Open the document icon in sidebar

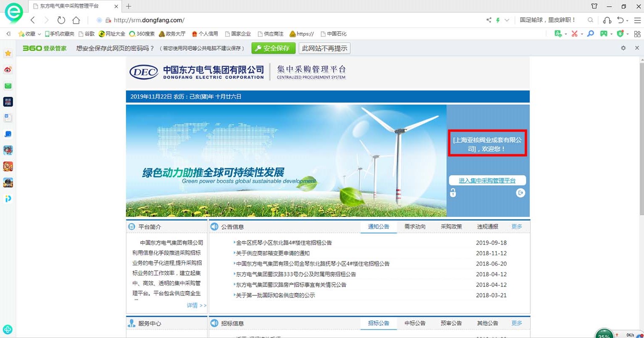coord(8,118)
